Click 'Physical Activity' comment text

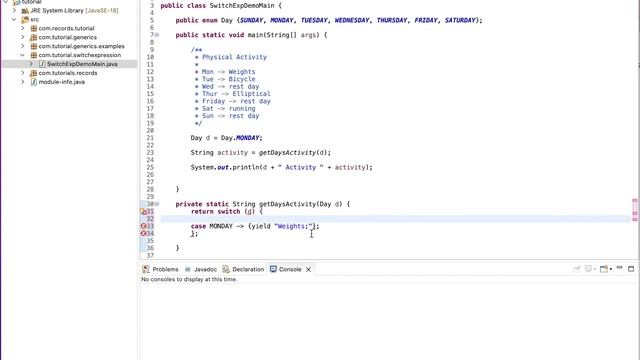click(x=234, y=57)
